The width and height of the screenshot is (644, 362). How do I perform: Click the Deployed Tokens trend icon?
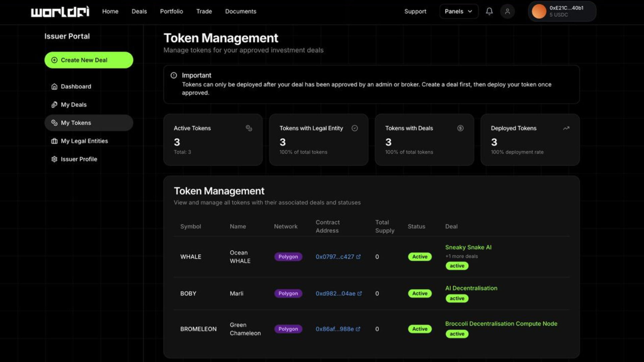[566, 128]
